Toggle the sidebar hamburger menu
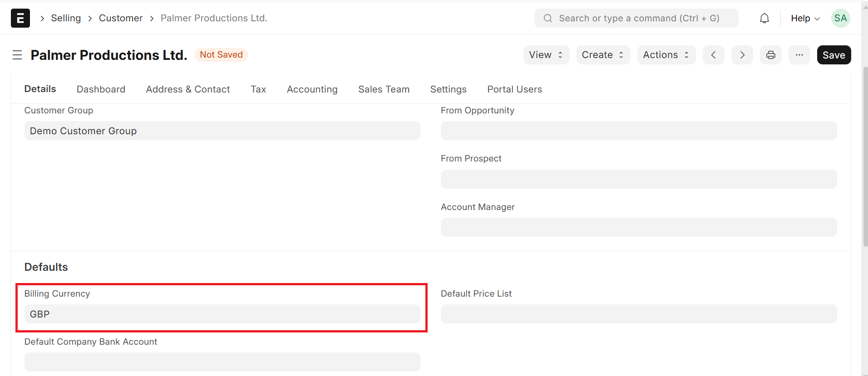This screenshot has width=868, height=376. [x=17, y=55]
